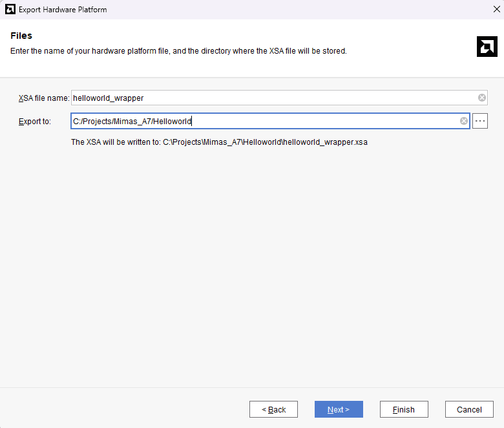The image size is (504, 428).
Task: Click the large AMD logo in the header
Action: tap(487, 47)
